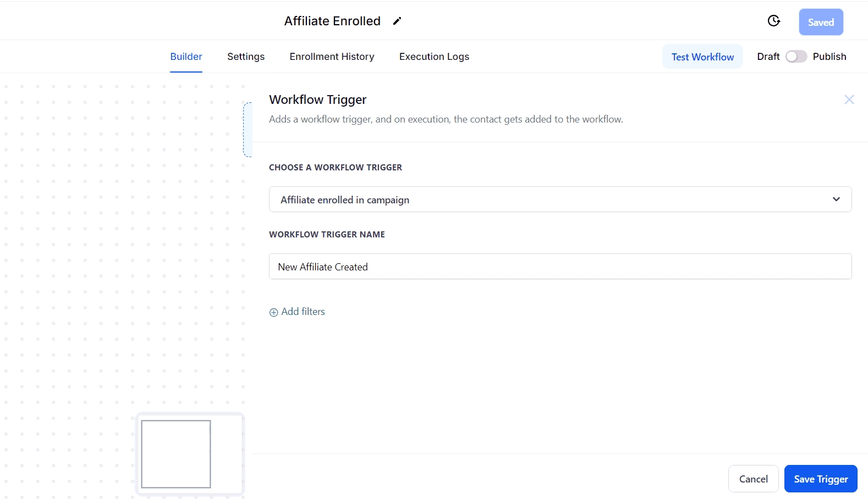Open the version history clock icon

pyautogui.click(x=774, y=21)
